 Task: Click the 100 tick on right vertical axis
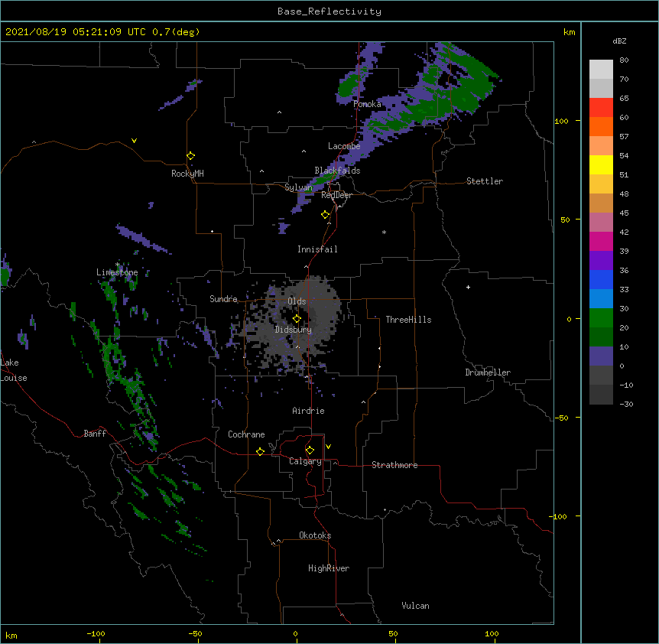pyautogui.click(x=561, y=121)
